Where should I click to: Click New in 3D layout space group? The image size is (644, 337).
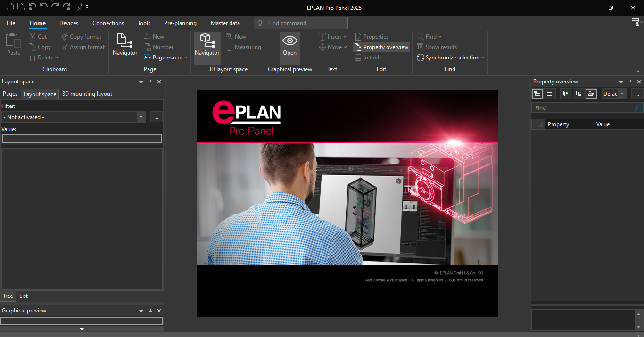click(x=236, y=36)
